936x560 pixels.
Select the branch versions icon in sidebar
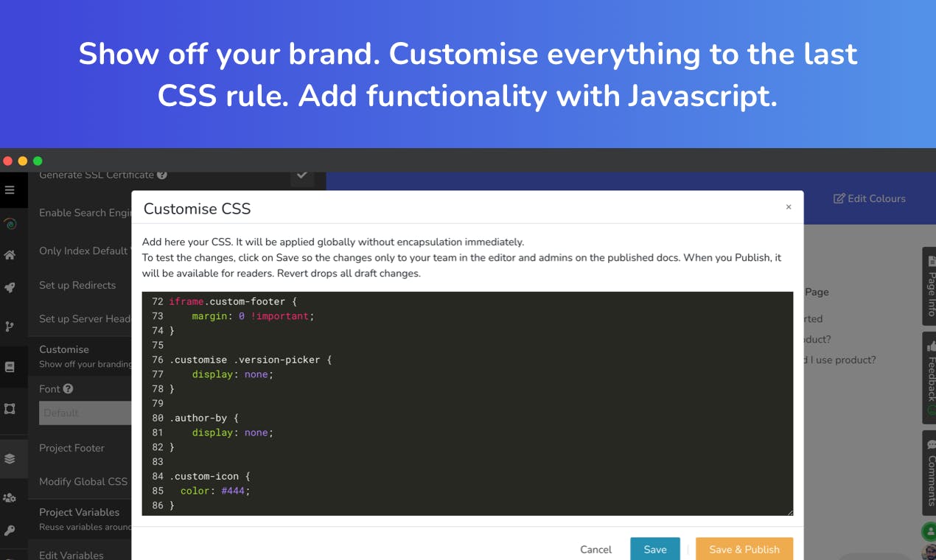[10, 326]
